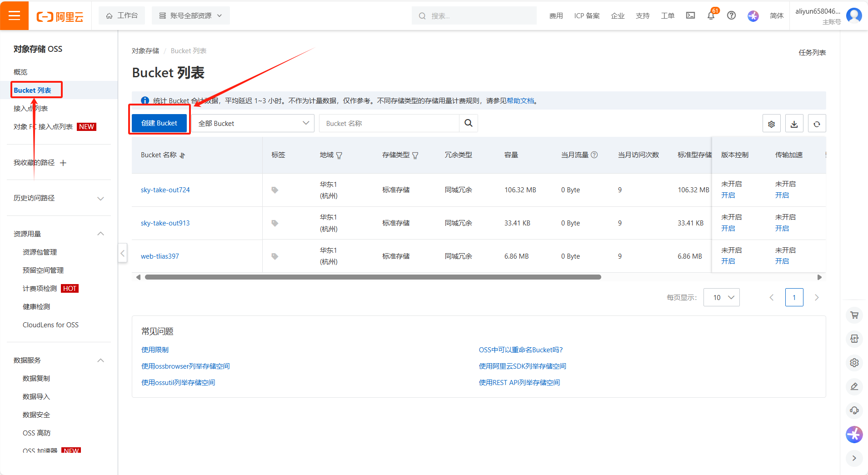Open the feedback edit icon in right sidebar

click(x=854, y=386)
